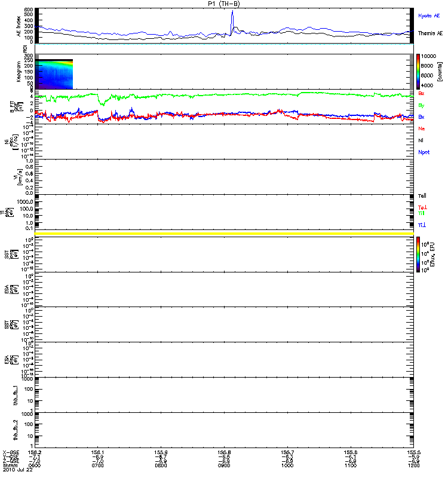
Task: Click the "Vi [km/s]" axis label
Action: coord(17,177)
